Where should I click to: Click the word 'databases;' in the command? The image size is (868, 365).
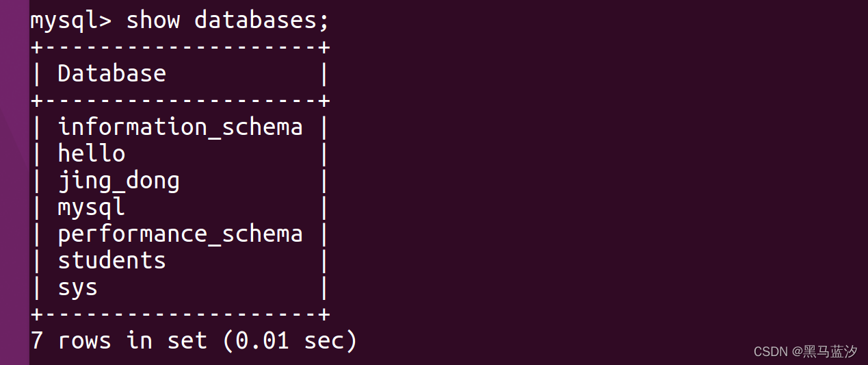(262, 20)
